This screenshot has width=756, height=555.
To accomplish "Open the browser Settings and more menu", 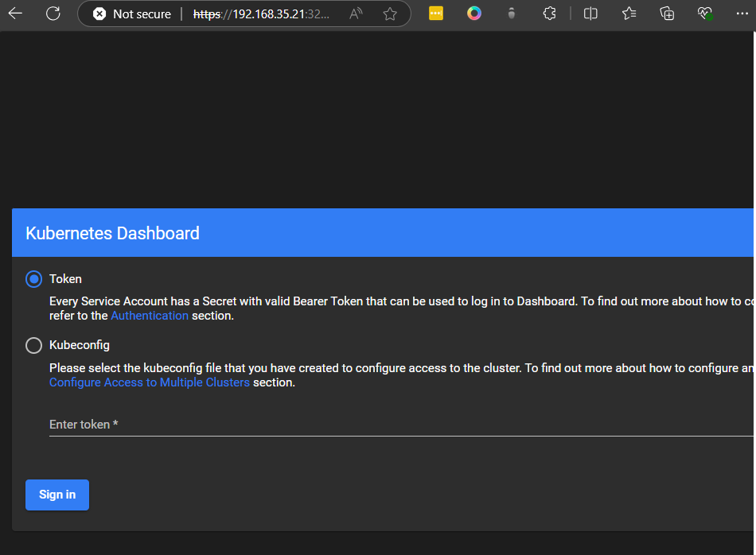I will point(742,14).
